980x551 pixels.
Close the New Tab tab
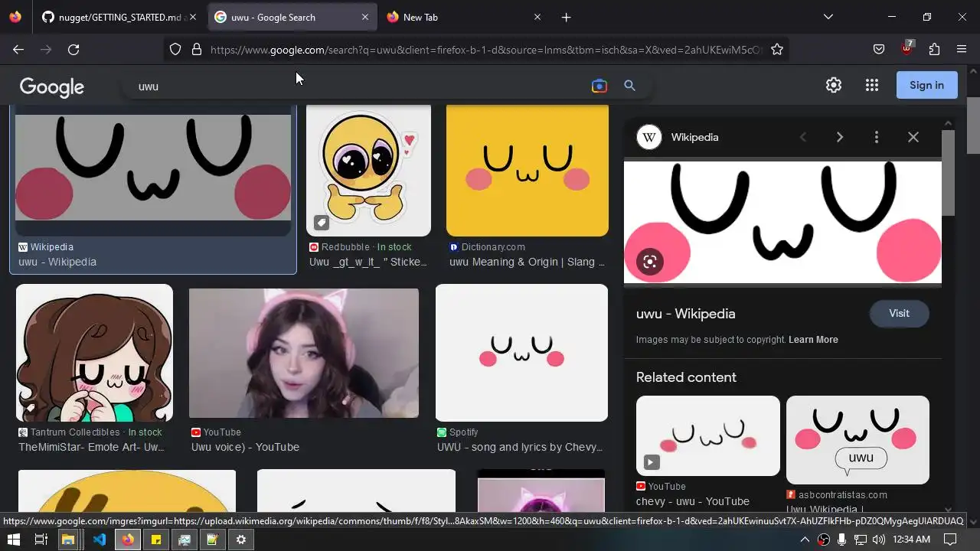point(537,17)
